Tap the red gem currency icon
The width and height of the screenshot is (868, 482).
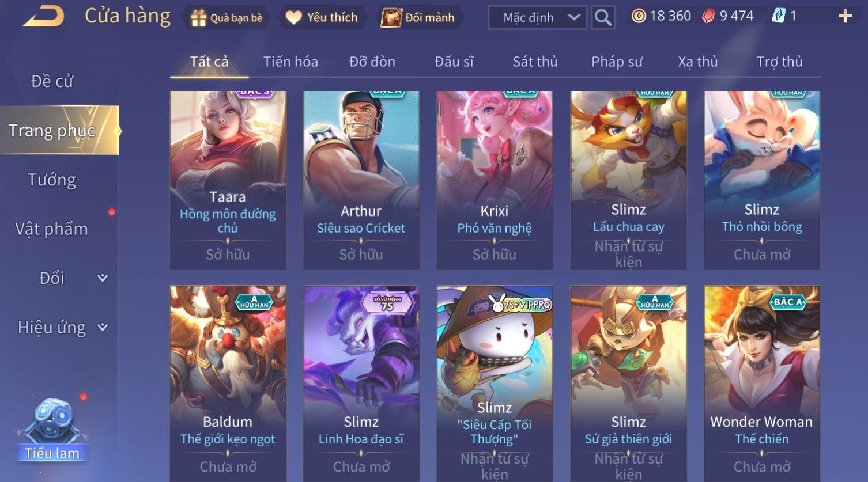[708, 16]
